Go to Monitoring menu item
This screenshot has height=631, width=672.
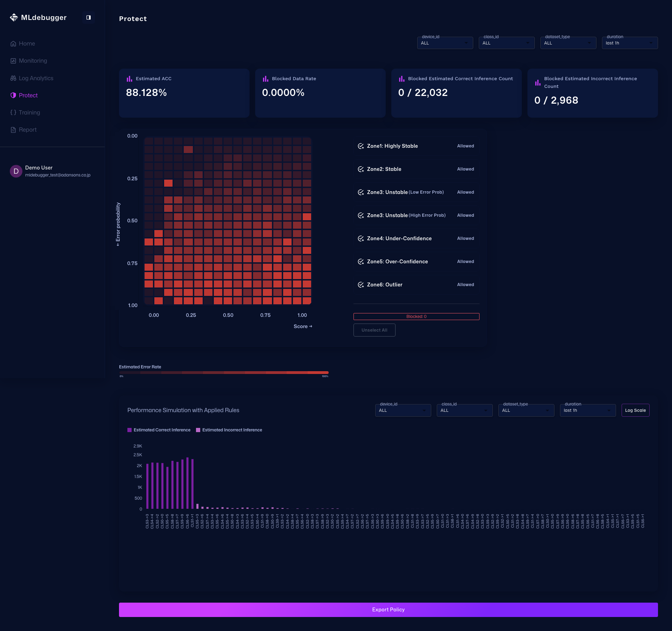click(x=33, y=61)
